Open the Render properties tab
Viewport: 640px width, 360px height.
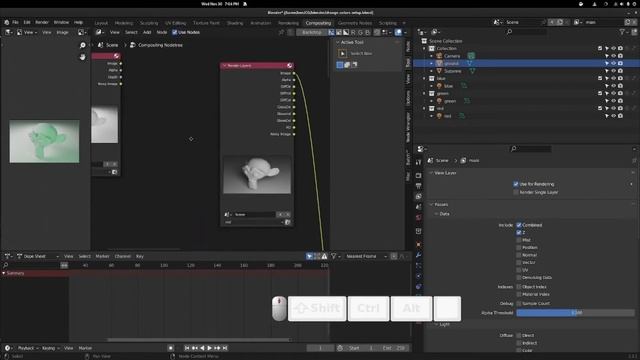[x=418, y=176]
